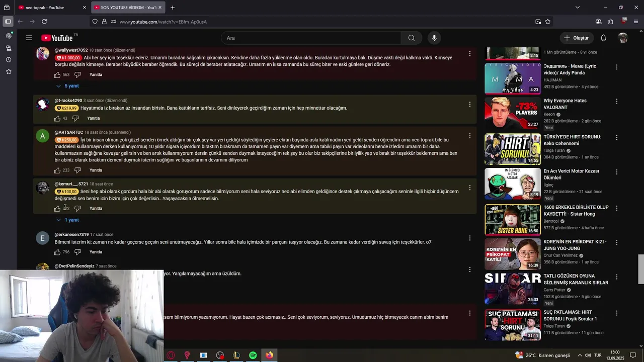
Task: Open @kemuri.__.5721 channel link
Action: click(71, 184)
